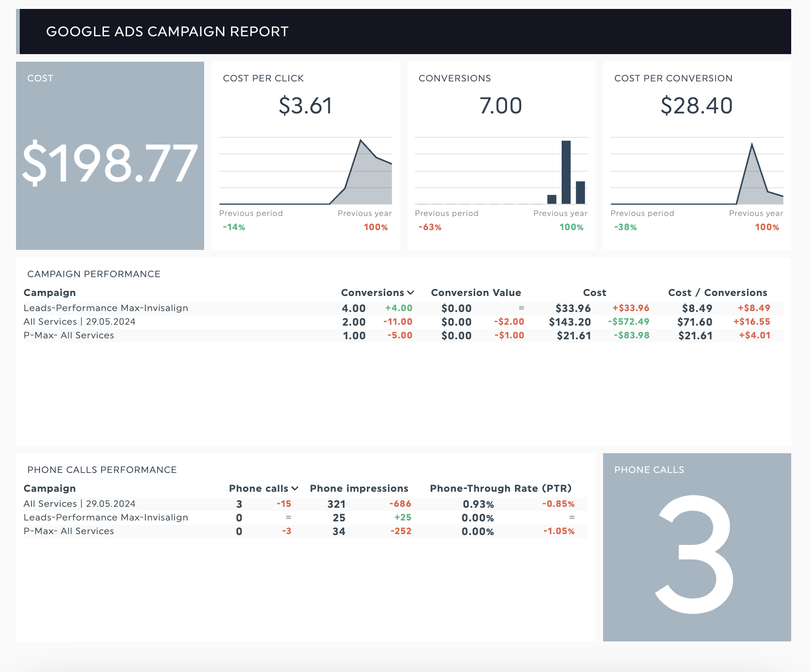Click the $143.20 cost cell
The height and width of the screenshot is (672, 810).
coord(570,322)
